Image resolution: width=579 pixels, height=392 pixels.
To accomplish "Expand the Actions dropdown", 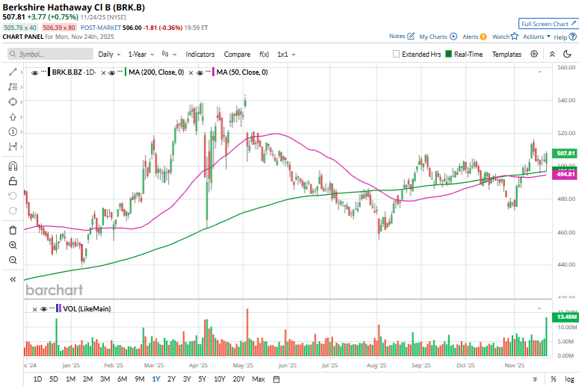I will 537,37.
